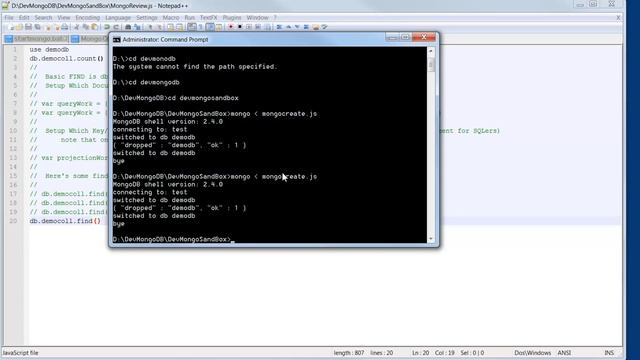Click 'JavaScript file' in the status bar
Viewport: 640px width, 360px height.
point(20,353)
